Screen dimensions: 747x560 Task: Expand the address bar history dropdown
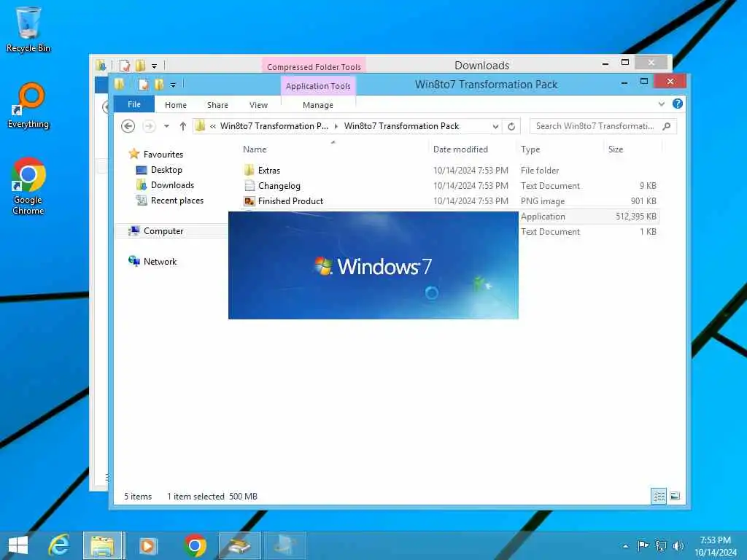[x=495, y=126]
